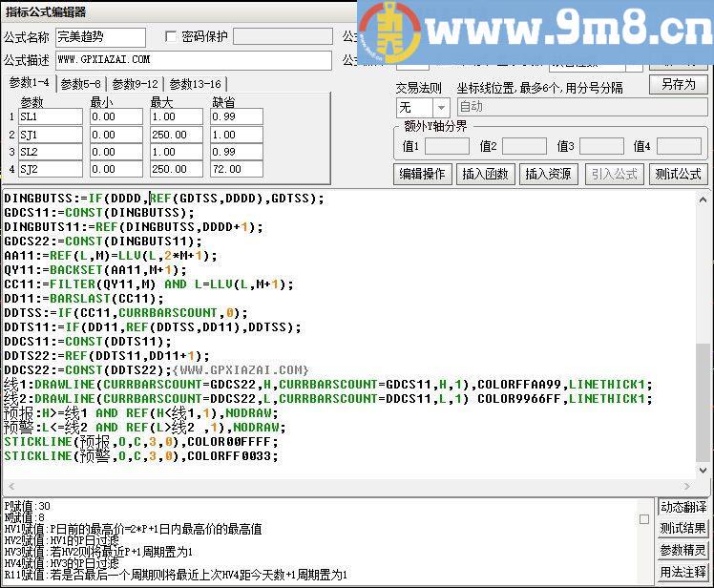Click the 另存为 save-as button
This screenshot has width=714, height=588.
click(x=678, y=85)
